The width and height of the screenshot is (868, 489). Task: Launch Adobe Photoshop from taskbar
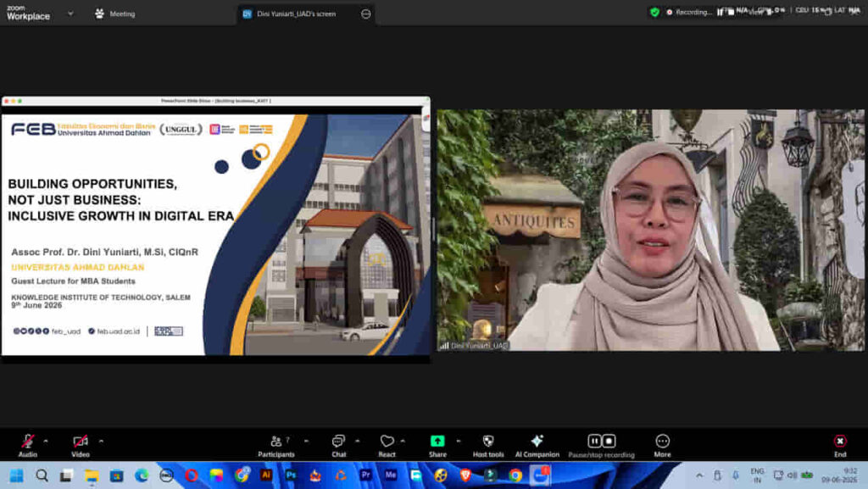(292, 475)
